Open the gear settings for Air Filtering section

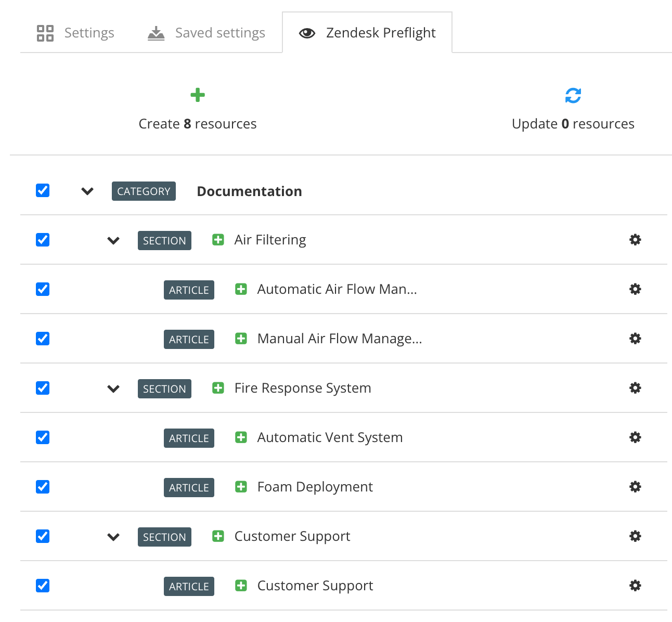[x=635, y=240]
